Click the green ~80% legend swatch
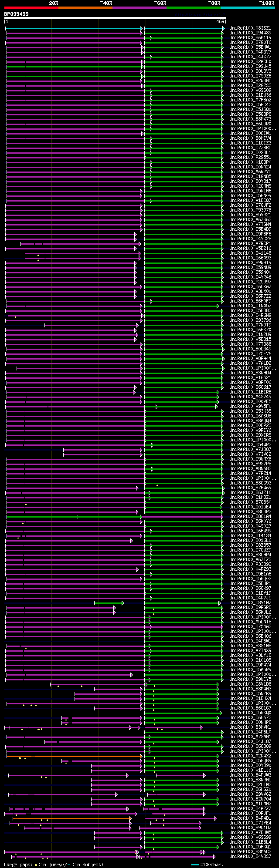Screen dimensions: 279x868 (x=194, y=8)
